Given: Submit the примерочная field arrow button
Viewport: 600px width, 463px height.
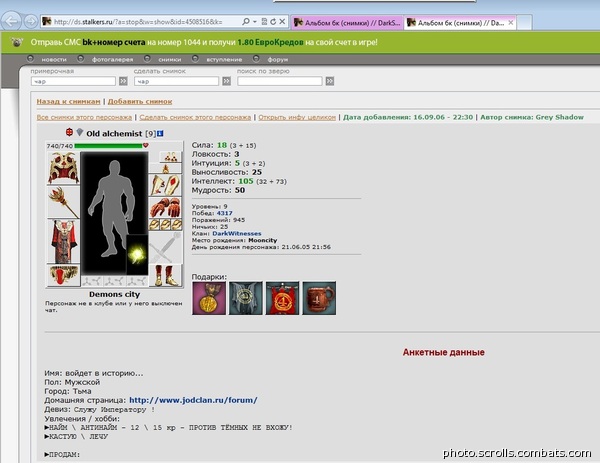Looking at the screenshot, I should click(x=123, y=81).
